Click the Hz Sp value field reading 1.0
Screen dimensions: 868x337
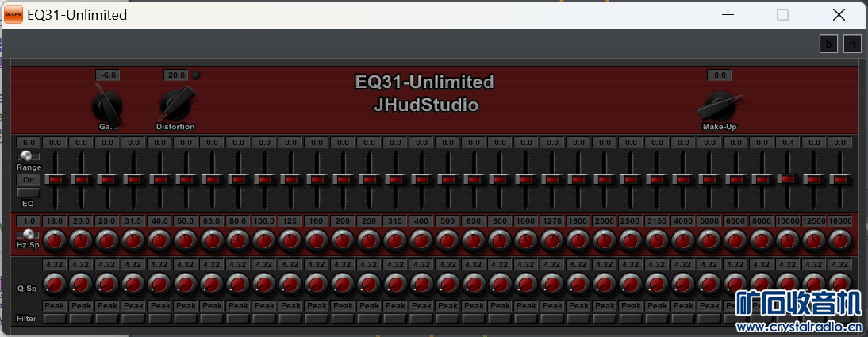pyautogui.click(x=29, y=220)
